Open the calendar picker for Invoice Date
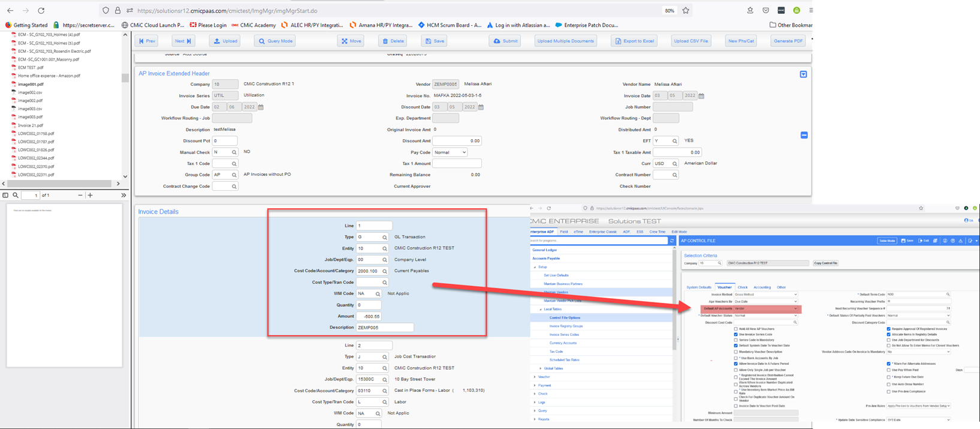Viewport: 980px width, 429px height. (701, 95)
